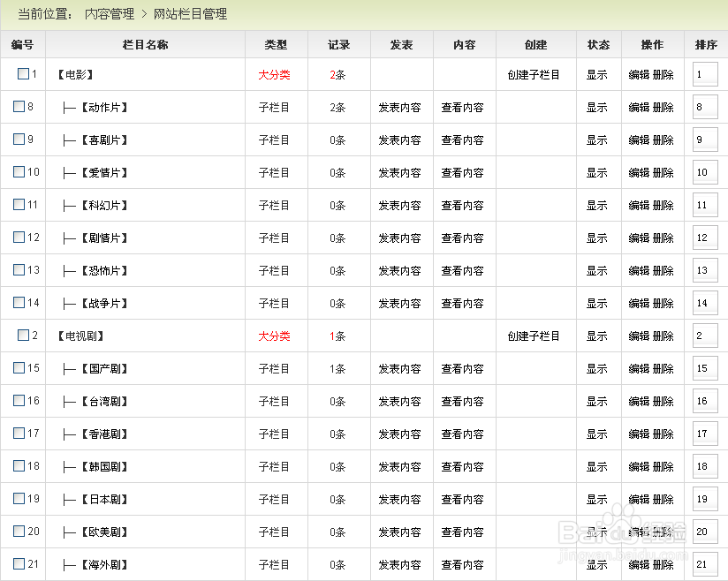Check the box for row 21 海外剧
The image size is (728, 581).
(x=19, y=564)
